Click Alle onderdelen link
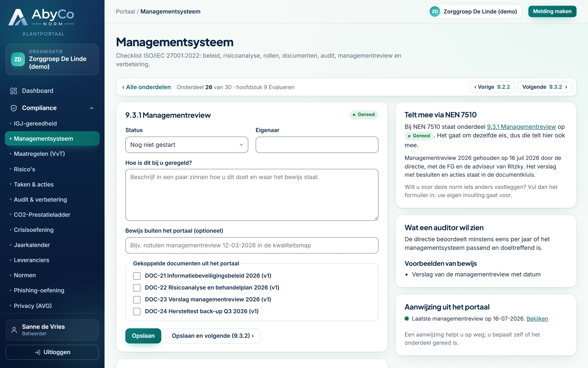The height and width of the screenshot is (368, 588). [x=147, y=87]
